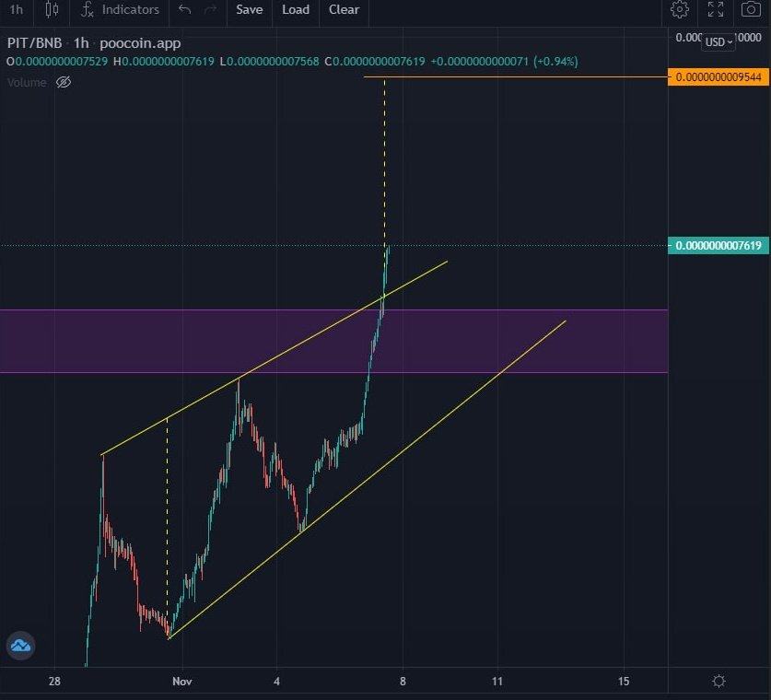Open the bottom-right chart properties gear

coord(718,681)
